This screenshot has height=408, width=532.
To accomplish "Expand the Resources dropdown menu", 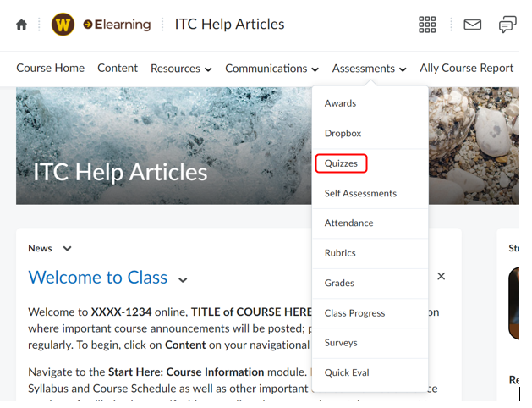I will click(x=181, y=69).
